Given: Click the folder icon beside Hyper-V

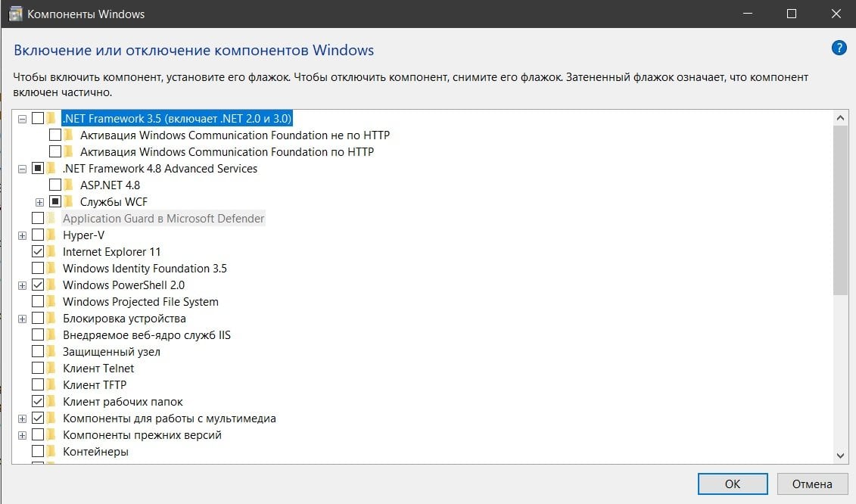Looking at the screenshot, I should [x=51, y=235].
